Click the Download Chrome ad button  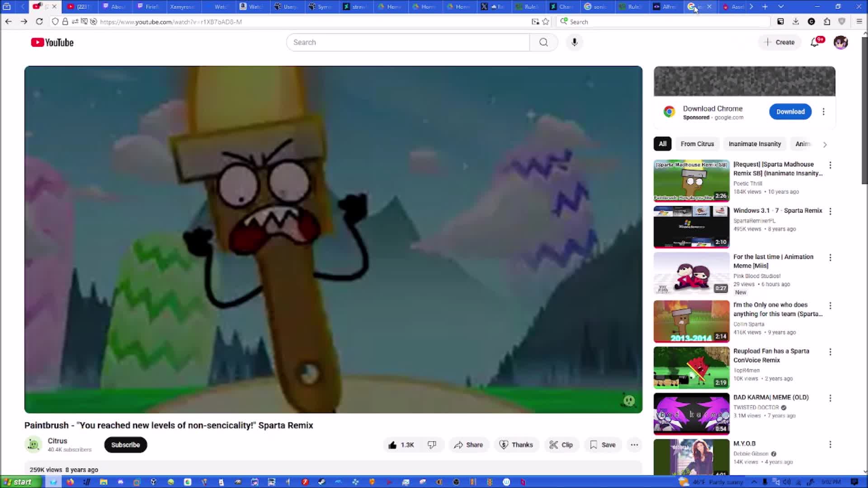(x=790, y=112)
